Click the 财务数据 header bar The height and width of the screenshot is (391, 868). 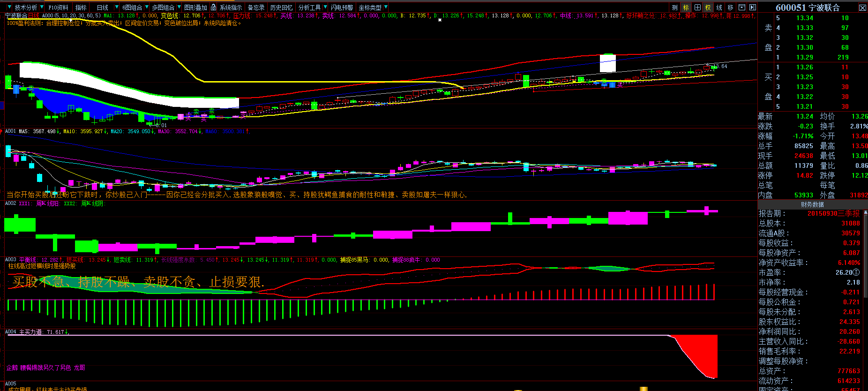812,204
